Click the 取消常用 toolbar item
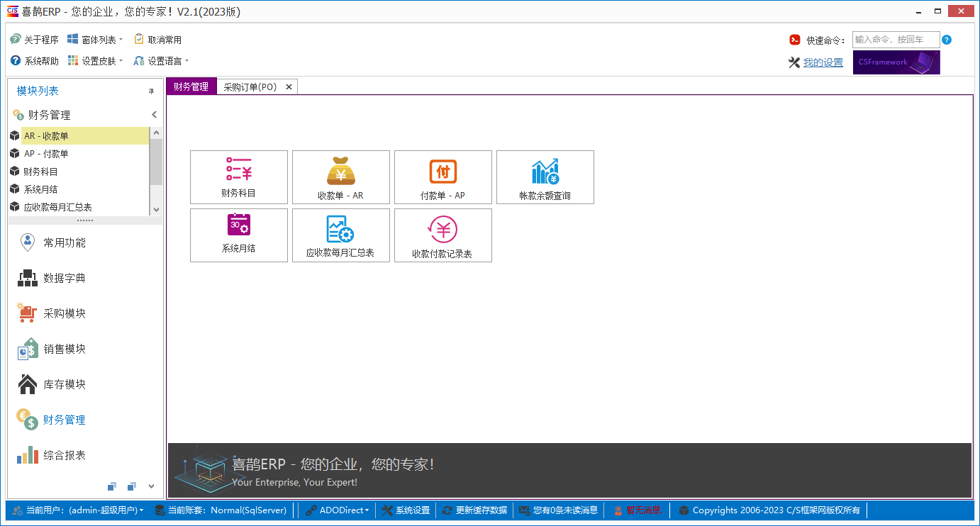Screen dimensions: 980x526 pyautogui.click(x=162, y=39)
